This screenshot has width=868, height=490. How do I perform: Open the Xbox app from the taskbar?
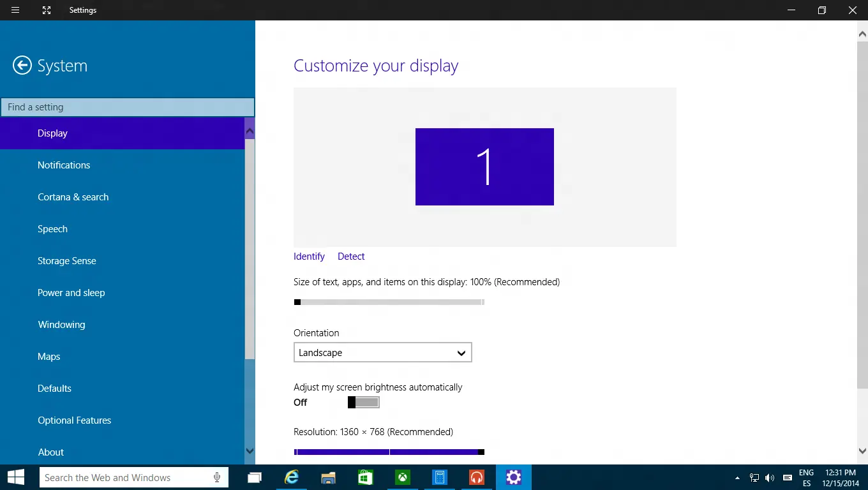tap(402, 477)
